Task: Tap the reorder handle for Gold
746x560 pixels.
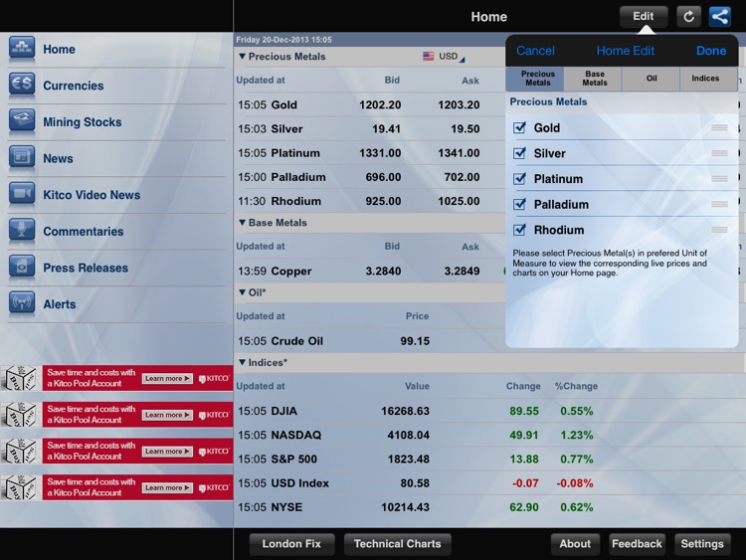Action: point(719,127)
